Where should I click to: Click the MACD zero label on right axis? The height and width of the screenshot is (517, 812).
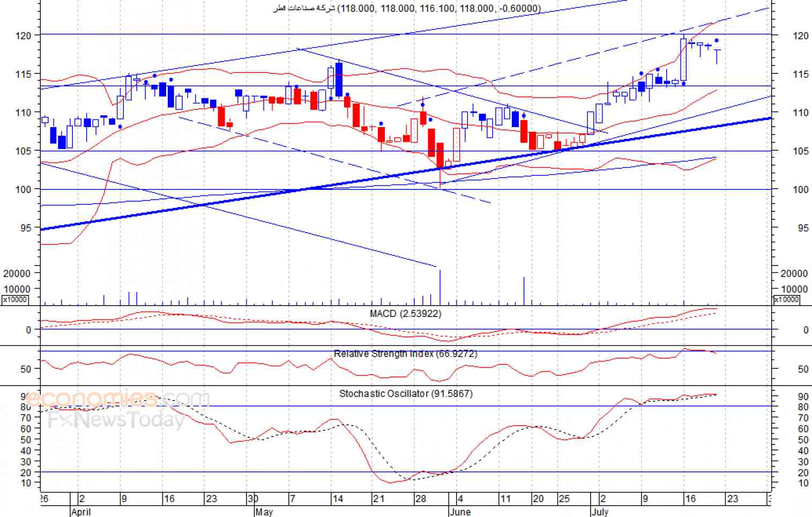pos(806,330)
